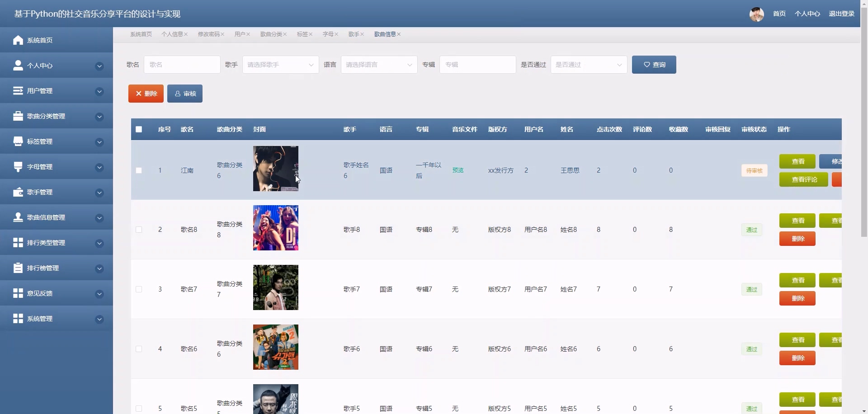This screenshot has width=868, height=414.
Task: Click the 歌曲信息管理 stamp icon
Action: pyautogui.click(x=18, y=217)
